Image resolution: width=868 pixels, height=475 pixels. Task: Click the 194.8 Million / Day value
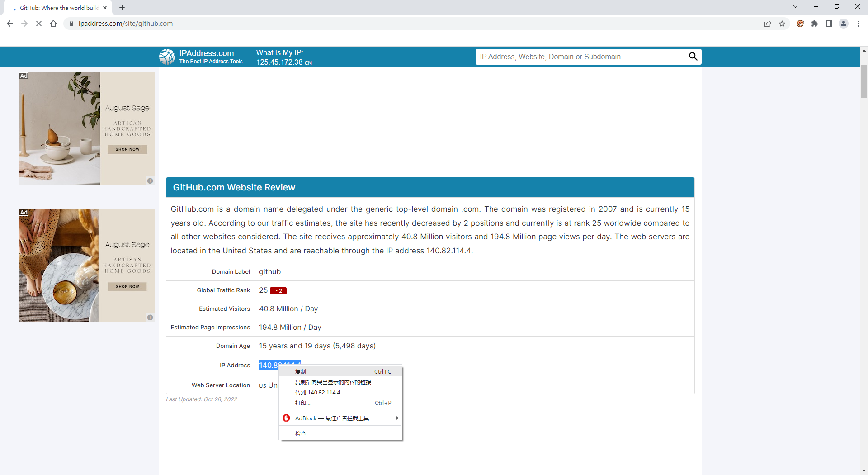290,327
